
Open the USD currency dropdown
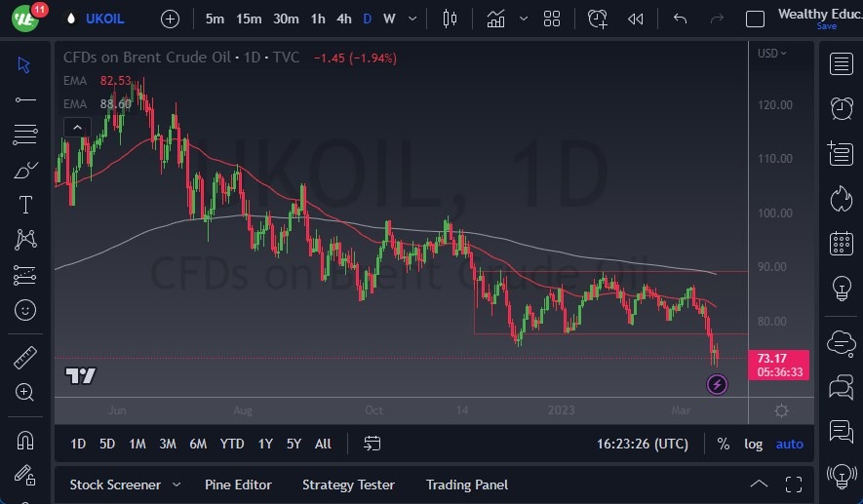coord(771,53)
